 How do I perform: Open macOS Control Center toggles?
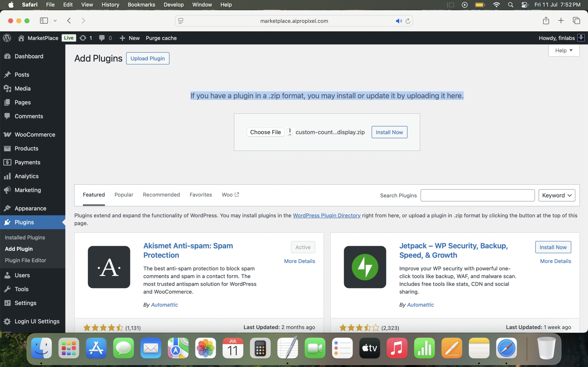click(525, 5)
